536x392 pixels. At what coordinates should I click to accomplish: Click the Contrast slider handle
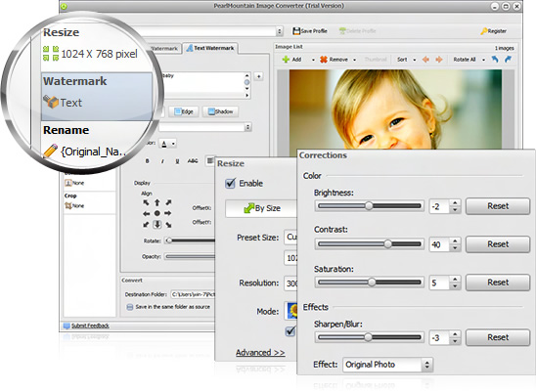pos(387,244)
